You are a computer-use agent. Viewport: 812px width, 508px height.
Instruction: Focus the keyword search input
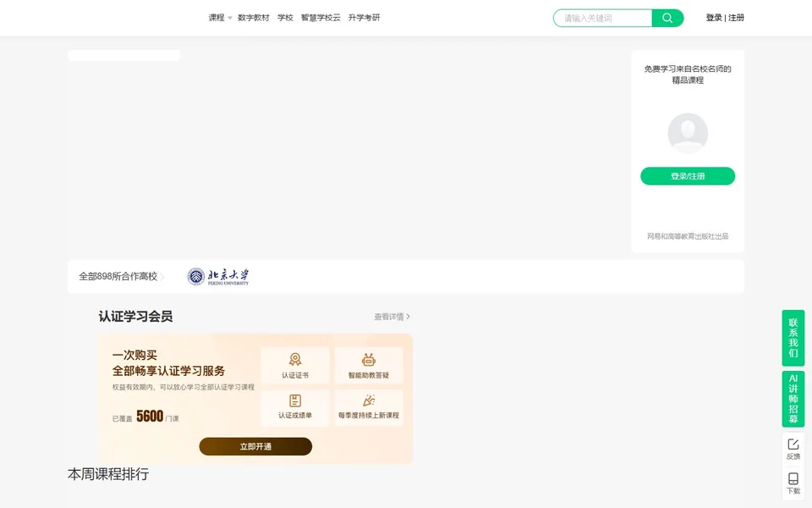(602, 18)
